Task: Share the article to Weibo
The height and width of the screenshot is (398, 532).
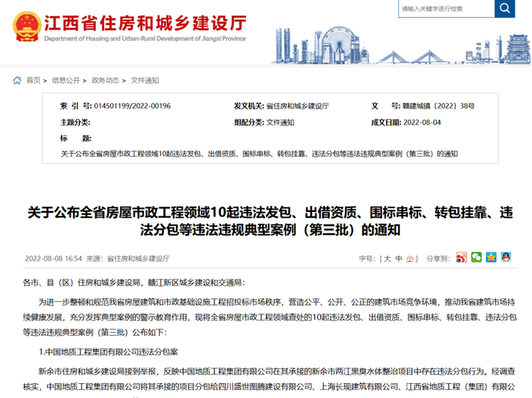Action: 461,257
